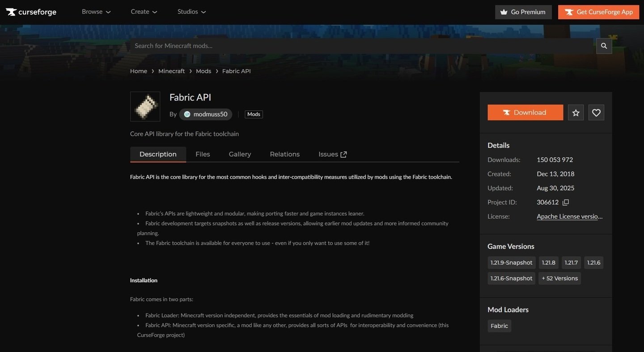
Task: Select the 1.21.8 version tag
Action: pos(548,263)
